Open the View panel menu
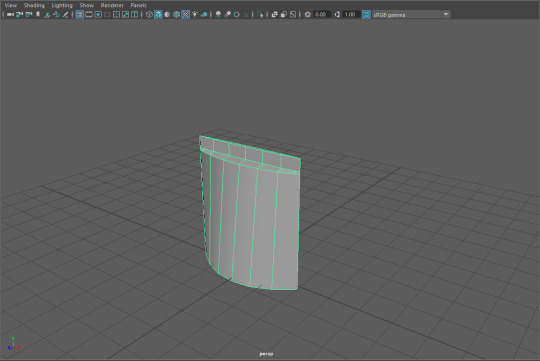This screenshot has width=540, height=361. tap(11, 5)
